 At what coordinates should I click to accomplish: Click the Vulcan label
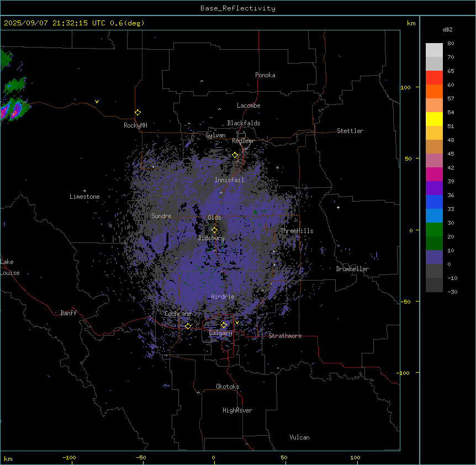300,437
